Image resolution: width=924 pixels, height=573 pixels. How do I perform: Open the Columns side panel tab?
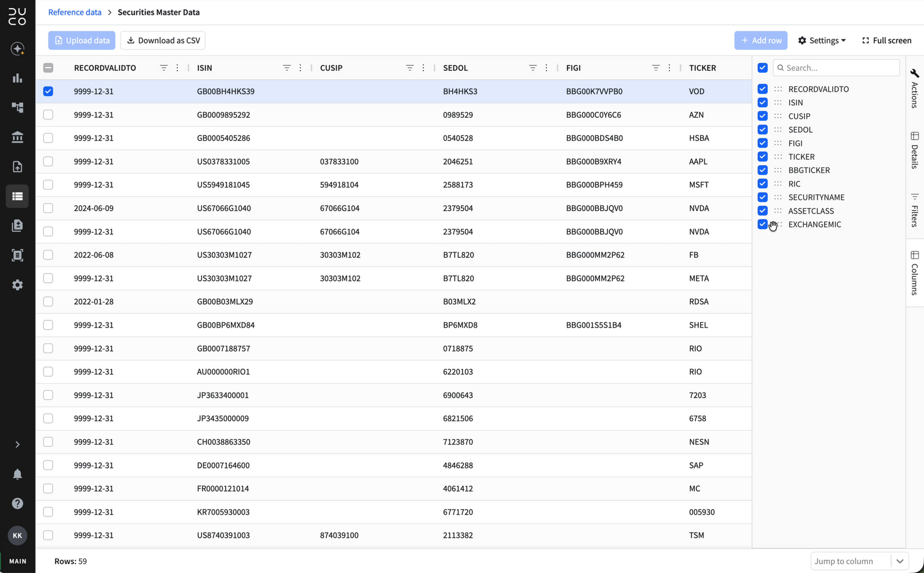pos(915,273)
